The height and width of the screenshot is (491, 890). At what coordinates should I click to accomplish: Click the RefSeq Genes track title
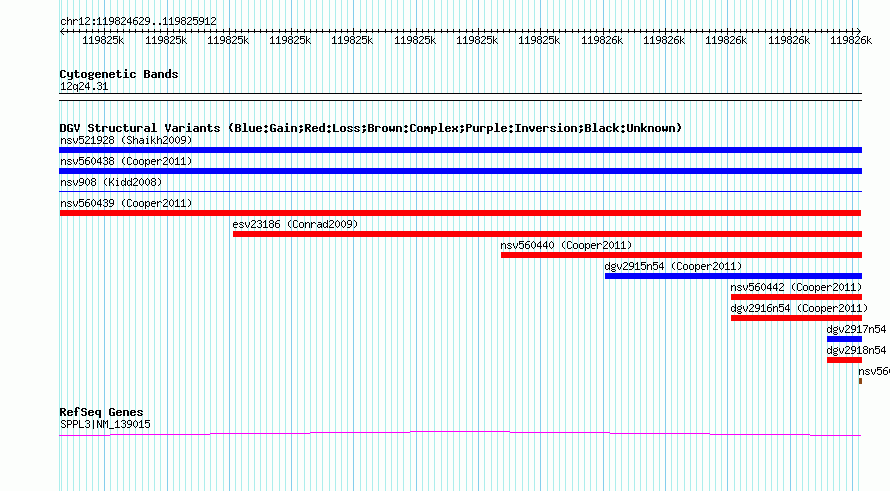tap(102, 412)
